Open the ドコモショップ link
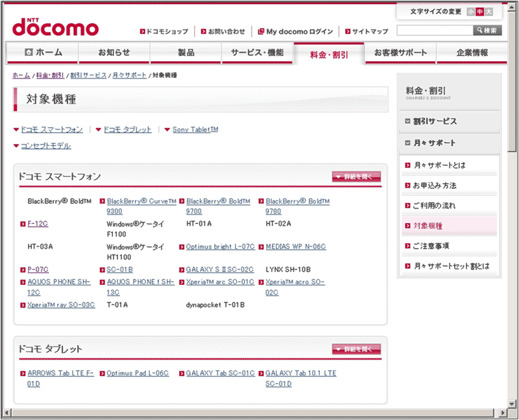The width and height of the screenshot is (519, 420). pyautogui.click(x=164, y=31)
